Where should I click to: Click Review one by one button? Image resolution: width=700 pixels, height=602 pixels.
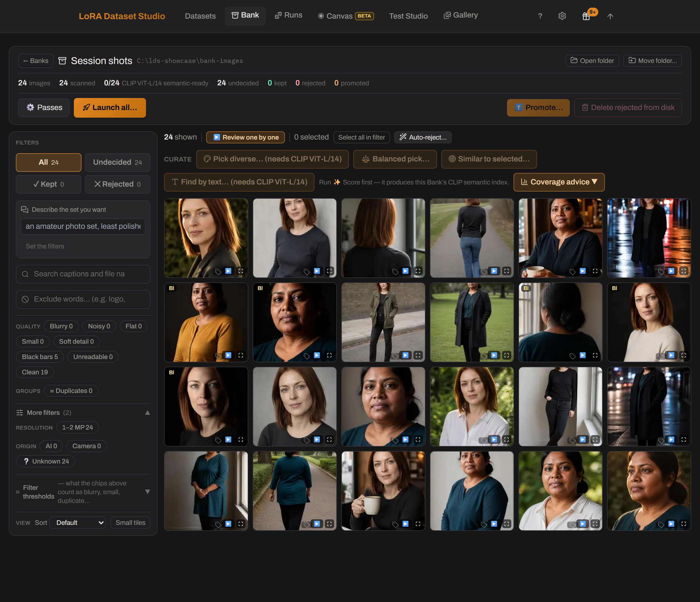pyautogui.click(x=246, y=137)
